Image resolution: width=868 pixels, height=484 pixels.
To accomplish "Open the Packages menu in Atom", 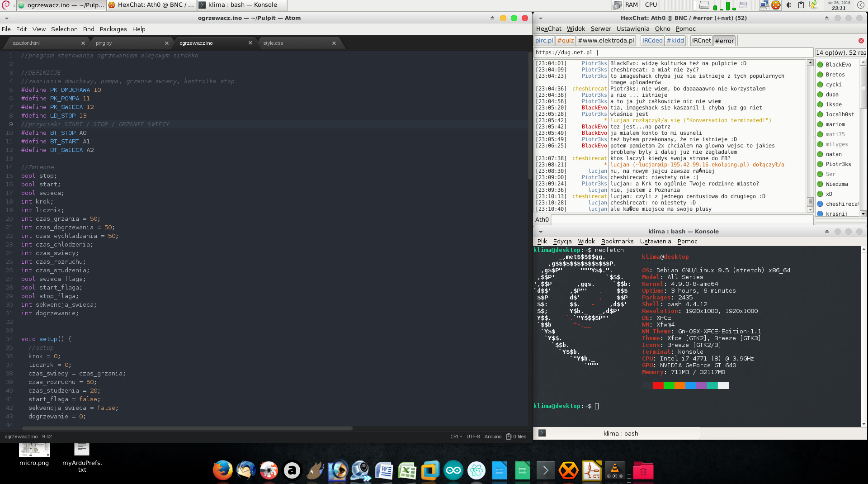I will (113, 29).
